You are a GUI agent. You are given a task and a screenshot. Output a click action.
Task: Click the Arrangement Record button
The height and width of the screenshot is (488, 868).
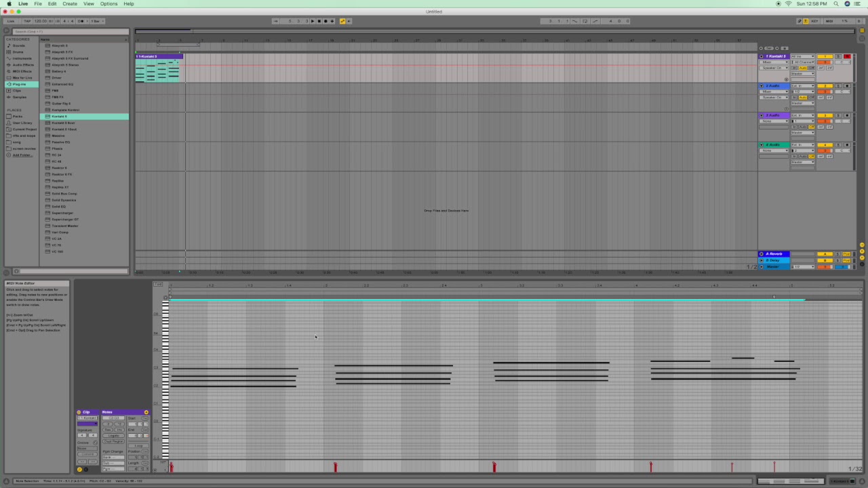coord(325,21)
